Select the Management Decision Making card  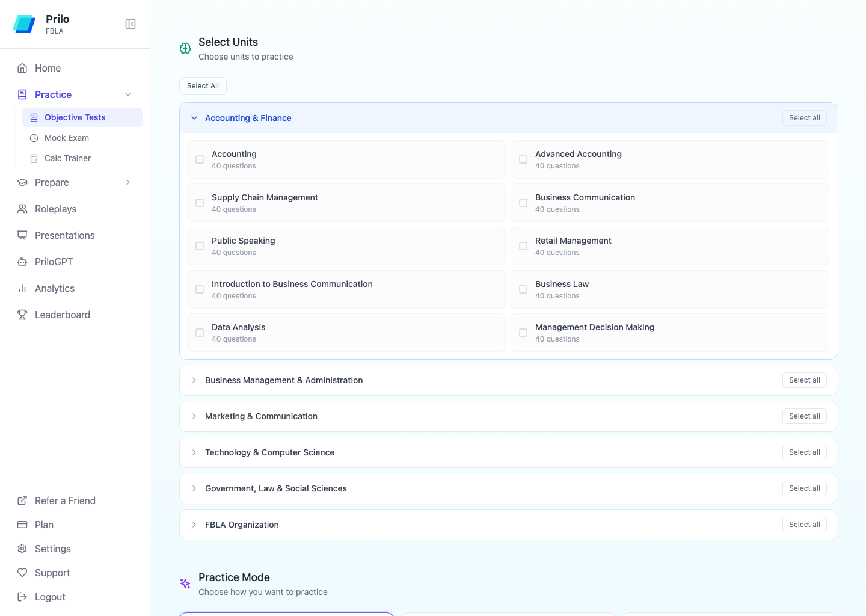pyautogui.click(x=670, y=333)
